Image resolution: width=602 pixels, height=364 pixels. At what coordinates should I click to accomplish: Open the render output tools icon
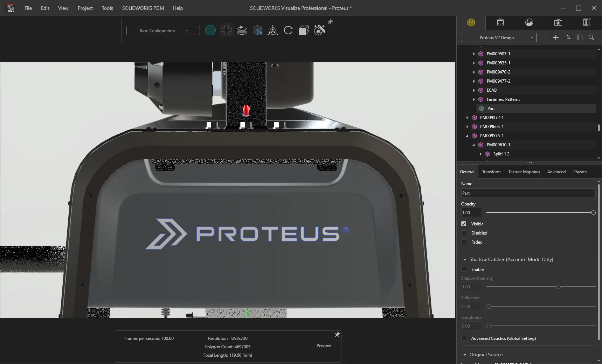(319, 30)
